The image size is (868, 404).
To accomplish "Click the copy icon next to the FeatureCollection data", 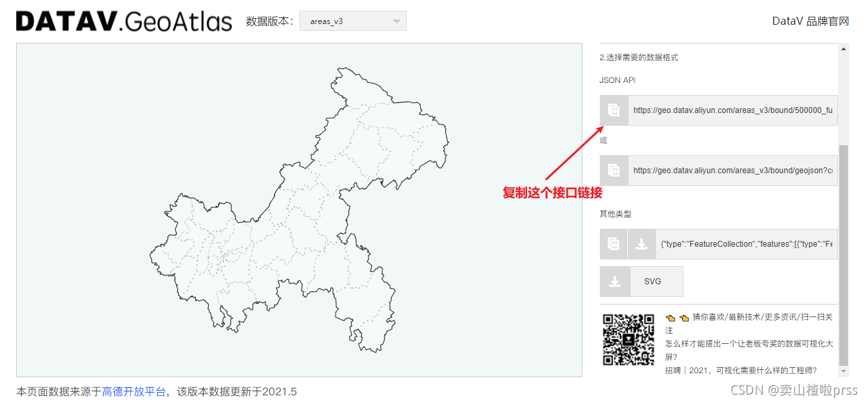I will (x=613, y=243).
